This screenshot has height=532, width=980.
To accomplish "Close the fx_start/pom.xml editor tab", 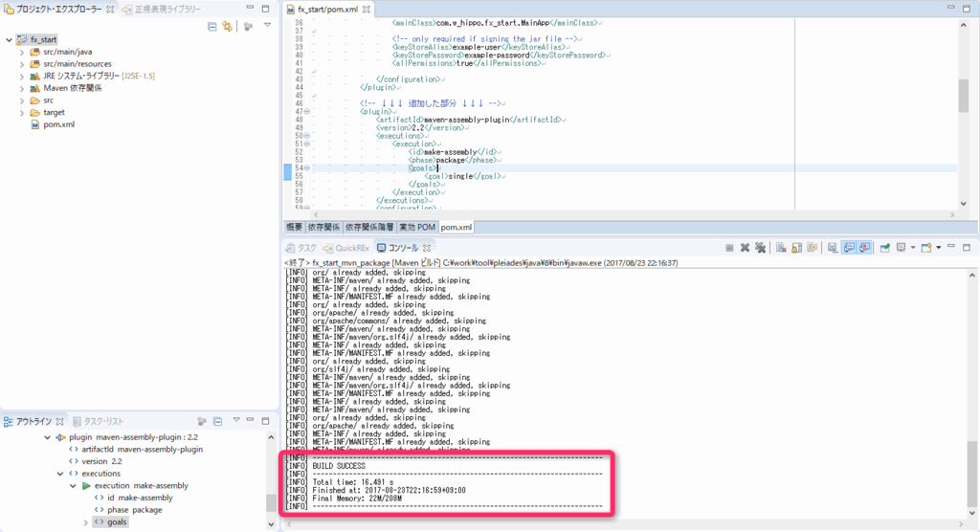I will [x=367, y=10].
